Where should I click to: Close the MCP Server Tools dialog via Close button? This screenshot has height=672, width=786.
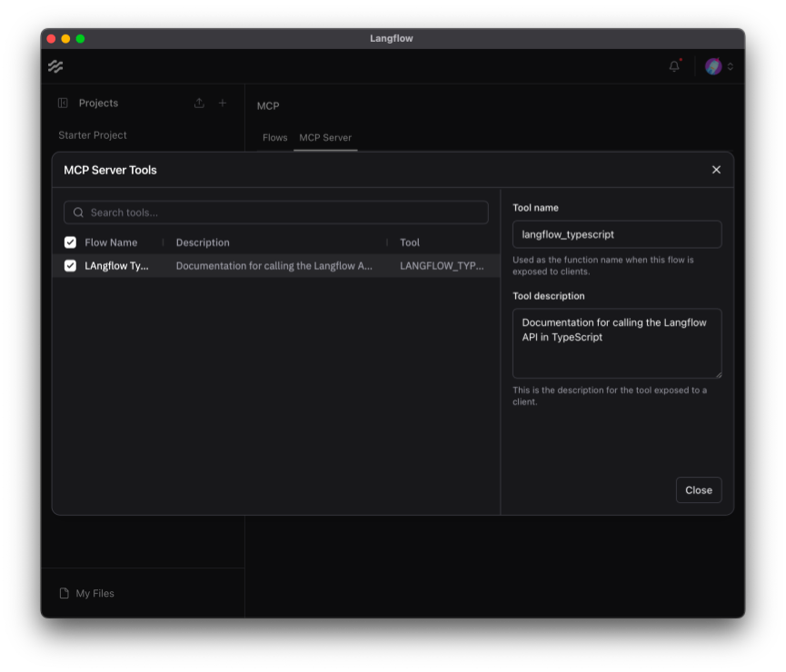(x=698, y=489)
